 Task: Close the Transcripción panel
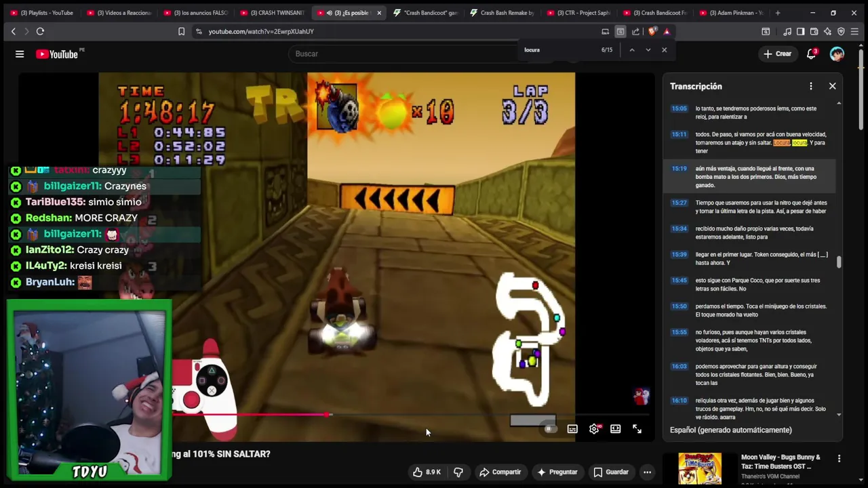(832, 86)
